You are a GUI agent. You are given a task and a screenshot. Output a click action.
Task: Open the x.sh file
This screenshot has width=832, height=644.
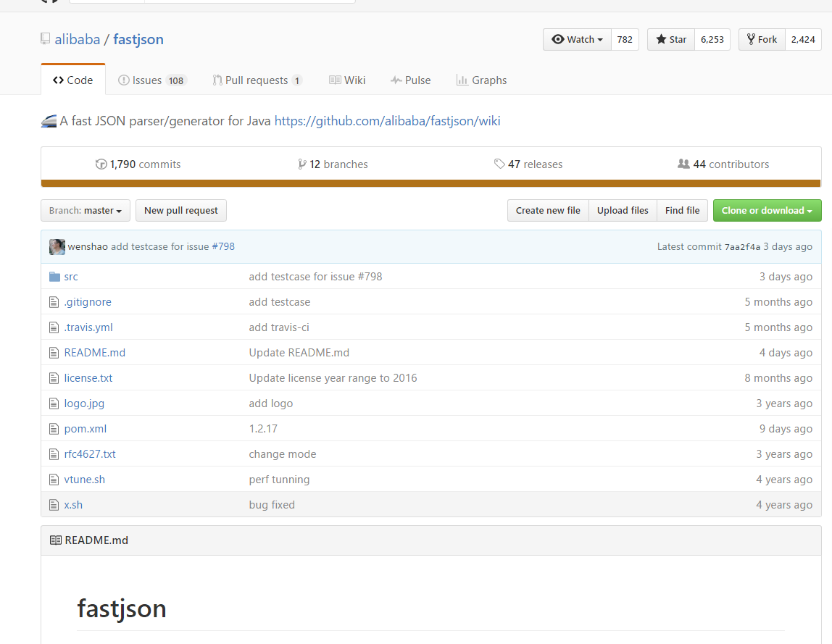click(73, 505)
